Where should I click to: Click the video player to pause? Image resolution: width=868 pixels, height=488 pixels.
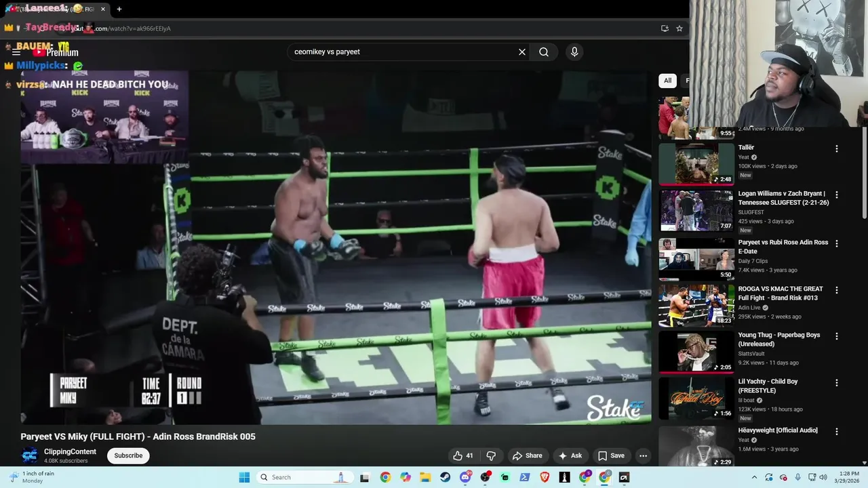[336, 247]
